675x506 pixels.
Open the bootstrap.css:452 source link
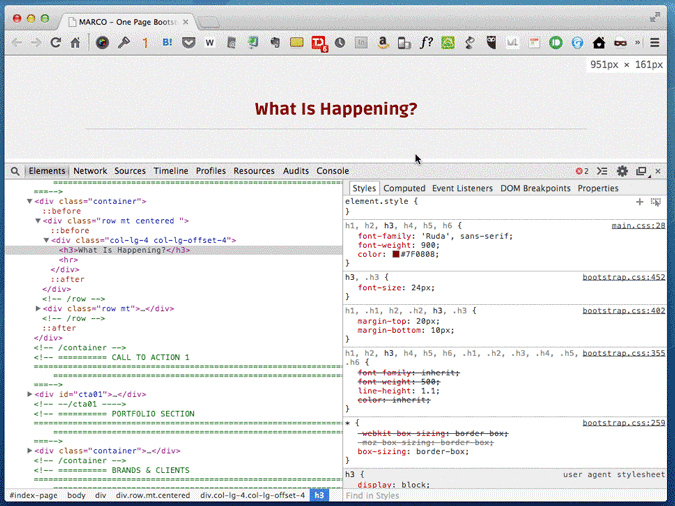coord(623,276)
